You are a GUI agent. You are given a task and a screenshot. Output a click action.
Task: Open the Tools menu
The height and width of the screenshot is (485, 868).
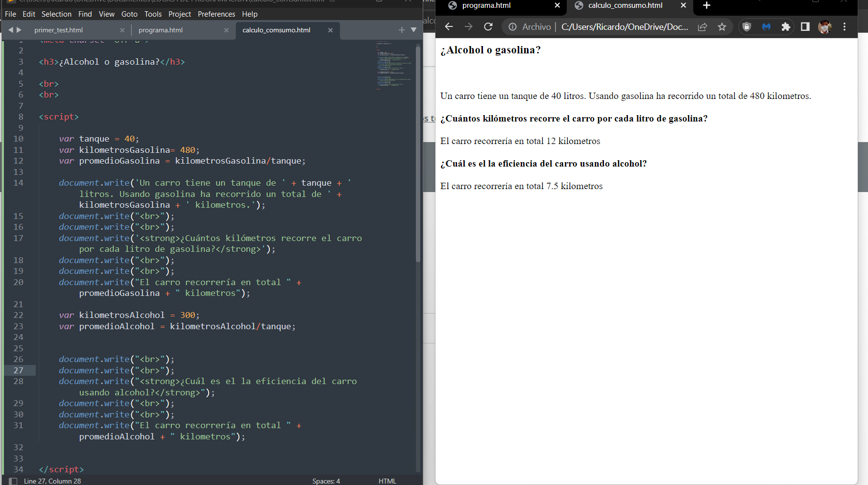tap(153, 14)
